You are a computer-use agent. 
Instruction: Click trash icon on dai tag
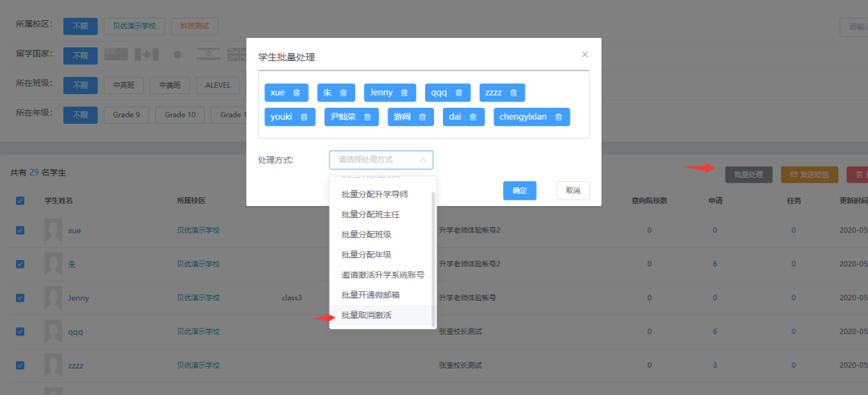[473, 117]
